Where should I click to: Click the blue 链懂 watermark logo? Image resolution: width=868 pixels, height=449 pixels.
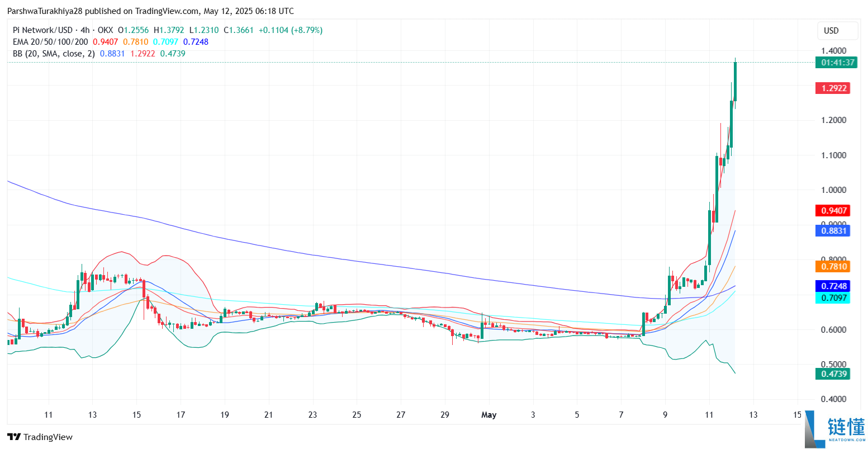point(835,431)
